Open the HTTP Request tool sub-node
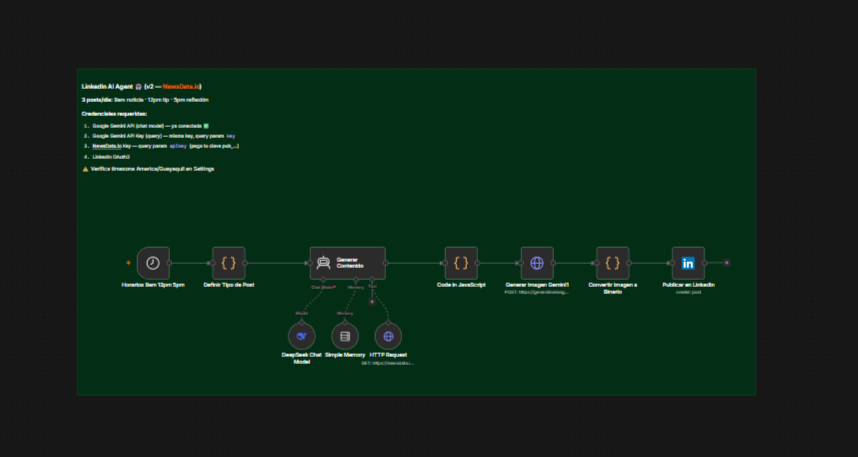 pyautogui.click(x=389, y=336)
